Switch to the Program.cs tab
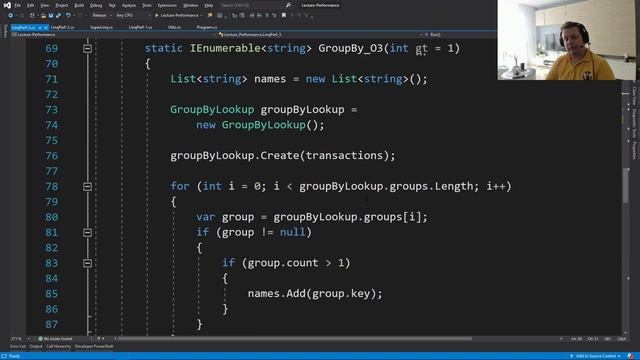 [207, 27]
